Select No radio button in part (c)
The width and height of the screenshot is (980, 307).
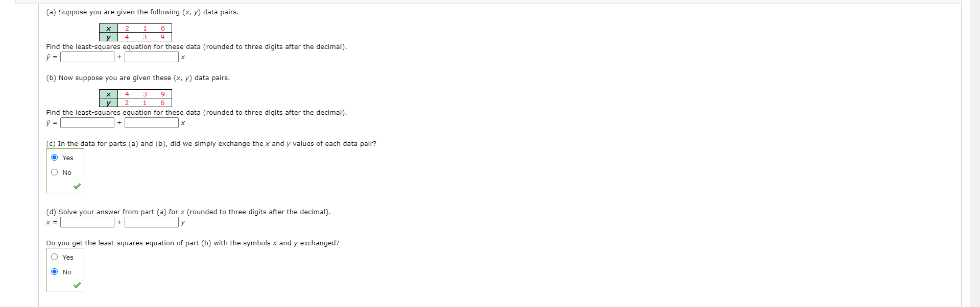point(55,172)
